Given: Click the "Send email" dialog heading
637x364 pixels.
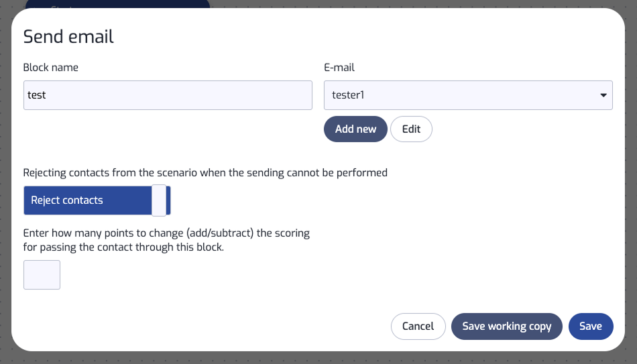Looking at the screenshot, I should pos(68,37).
